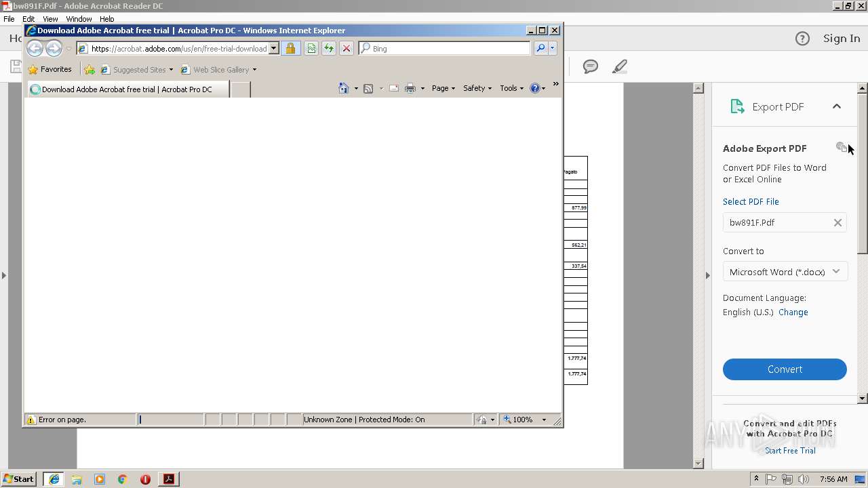Viewport: 868px width, 488px height.
Task: Open Acrobat Reader Edit menu
Action: click(28, 19)
